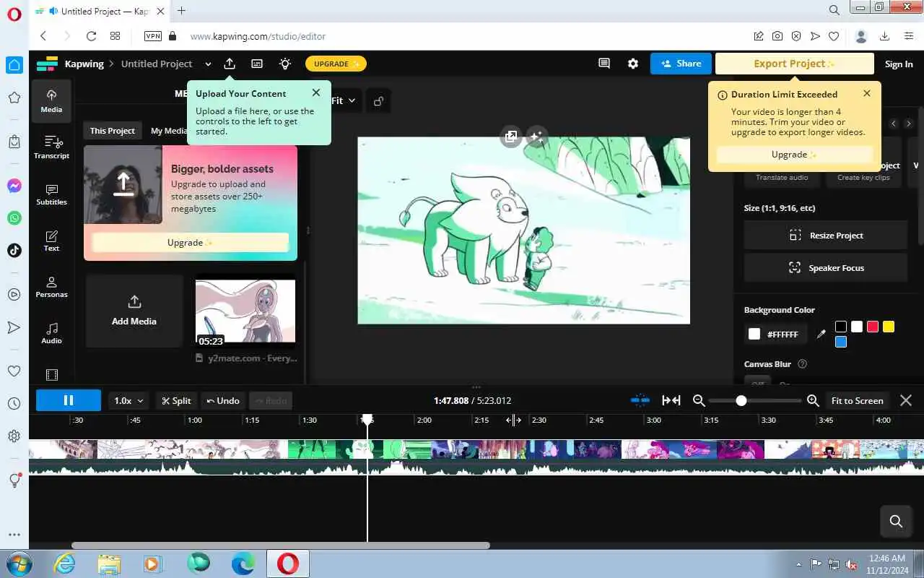Click the right arrow in tools carousel
924x578 pixels.
908,124
